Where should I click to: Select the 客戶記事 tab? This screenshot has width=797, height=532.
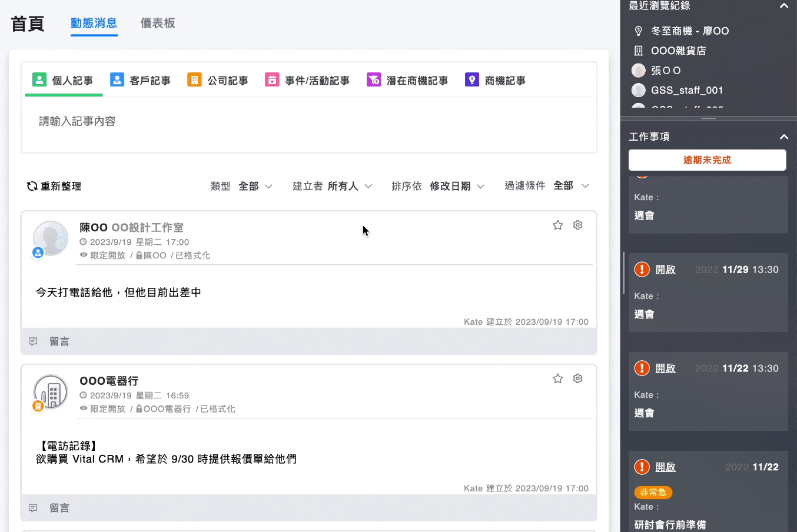click(x=141, y=80)
